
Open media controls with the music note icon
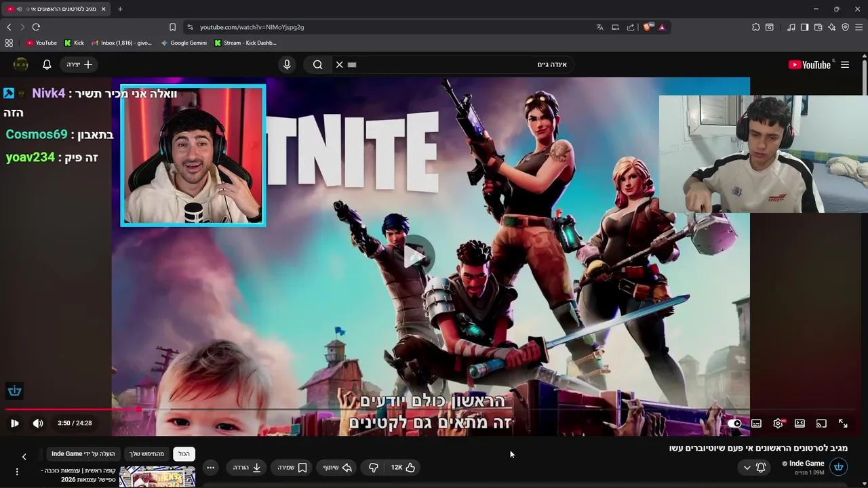click(x=791, y=27)
